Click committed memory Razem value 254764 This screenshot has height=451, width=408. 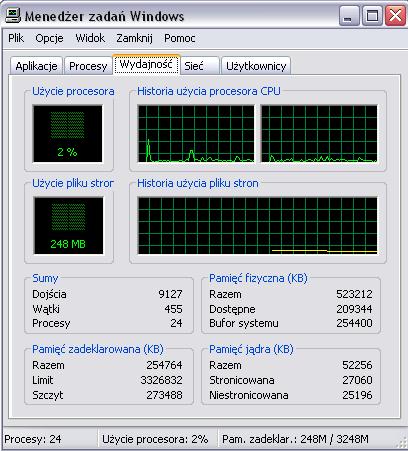pos(164,365)
